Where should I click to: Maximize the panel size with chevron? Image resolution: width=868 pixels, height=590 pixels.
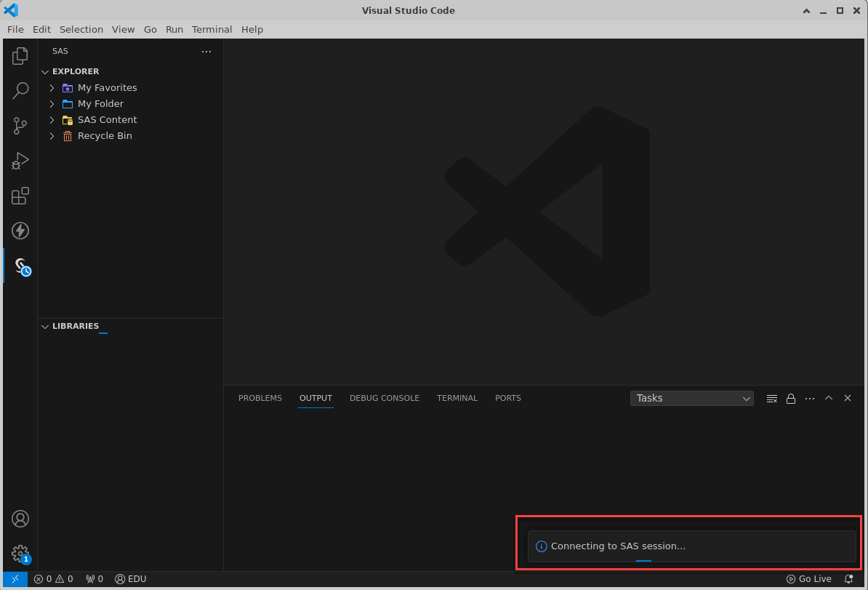pos(829,398)
